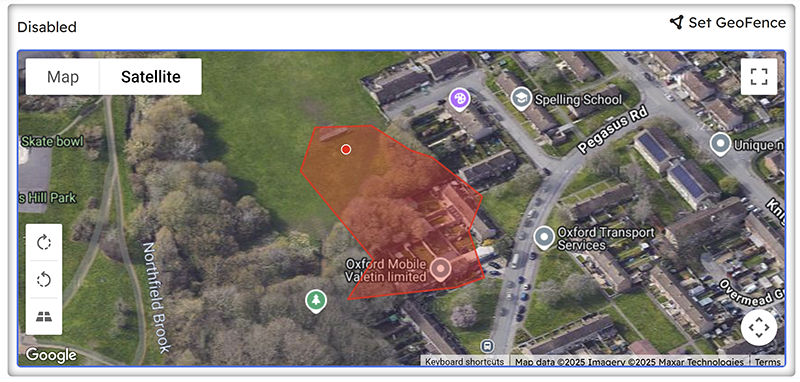Open Keyboard shortcuts link
The width and height of the screenshot is (800, 382).
[x=464, y=362]
